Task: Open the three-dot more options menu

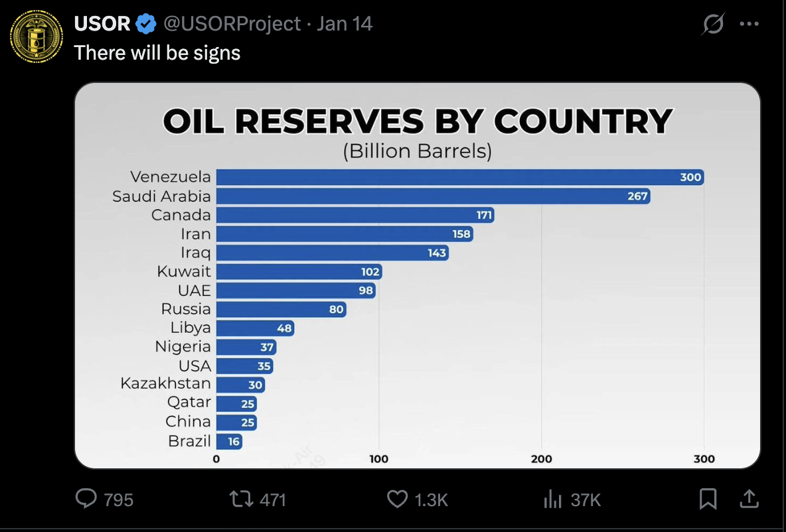Action: coord(749,25)
